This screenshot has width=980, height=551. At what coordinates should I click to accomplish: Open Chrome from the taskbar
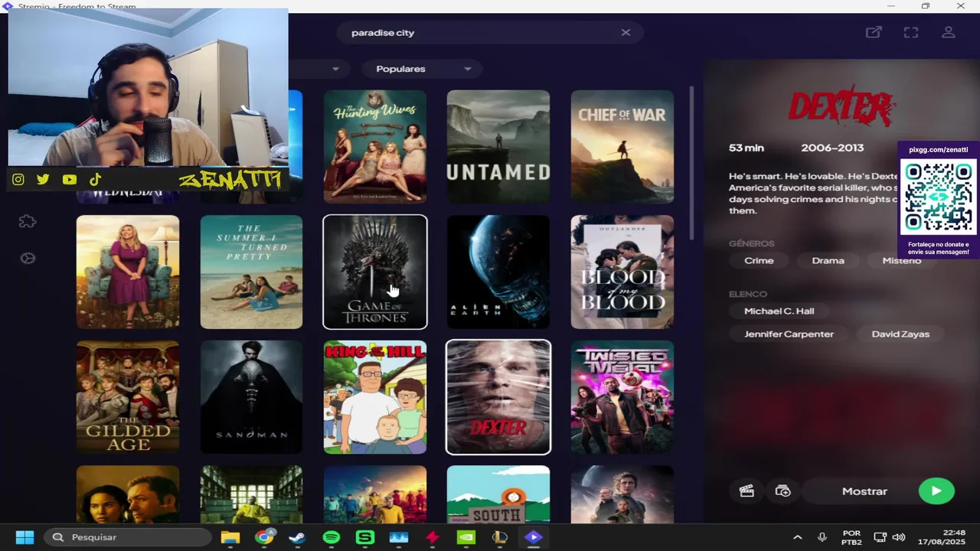point(263,537)
